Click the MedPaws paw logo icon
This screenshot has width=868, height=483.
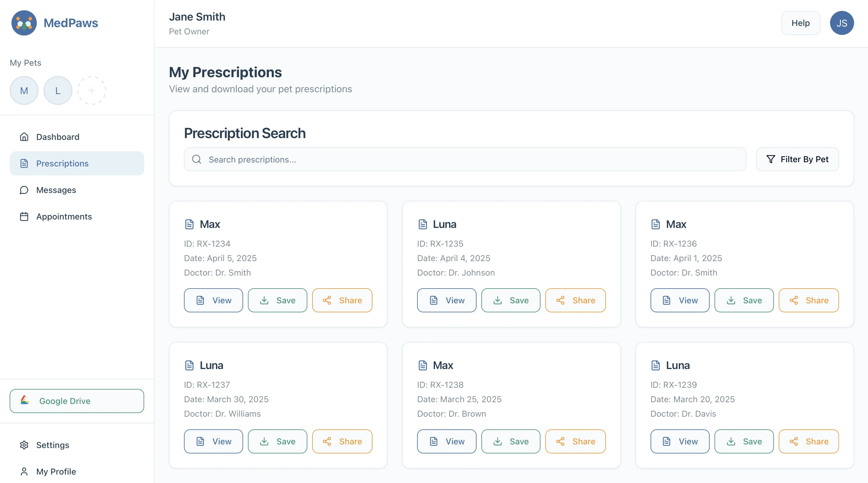click(x=24, y=23)
